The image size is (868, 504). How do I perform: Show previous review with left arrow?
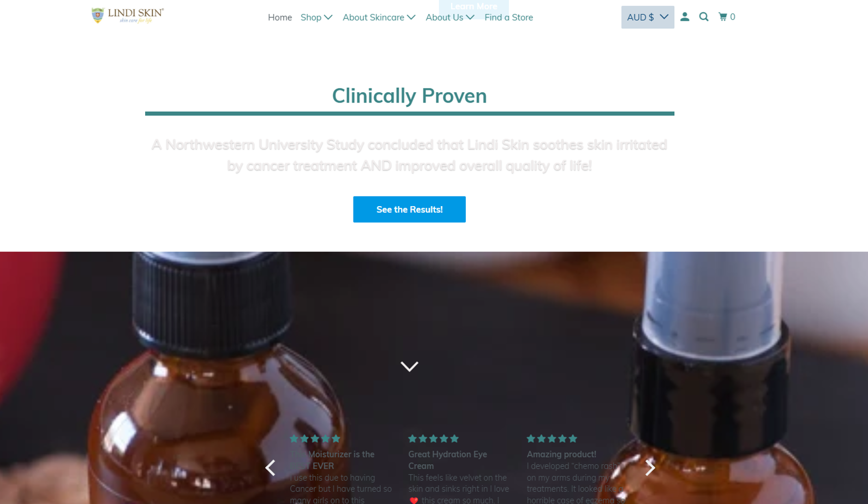(270, 467)
